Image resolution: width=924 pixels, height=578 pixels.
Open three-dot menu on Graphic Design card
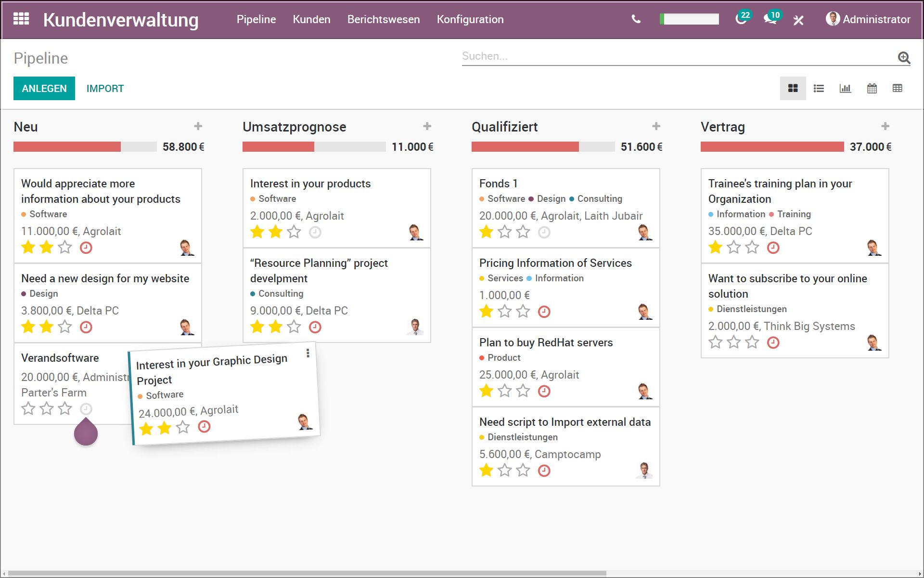pos(308,353)
